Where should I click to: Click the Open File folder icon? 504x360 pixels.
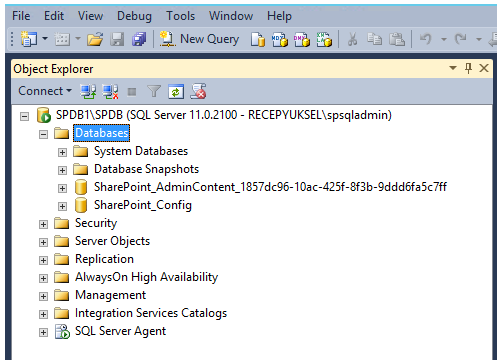pos(95,39)
